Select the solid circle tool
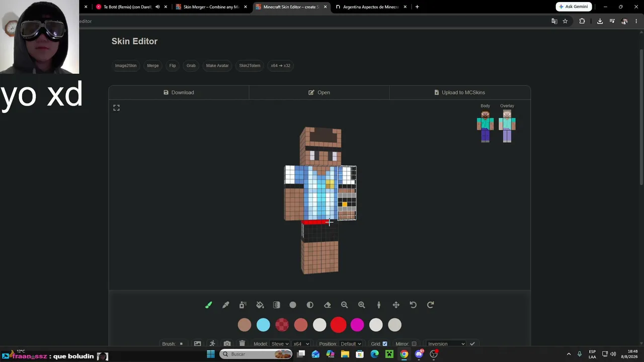The height and width of the screenshot is (362, 644). 293,305
